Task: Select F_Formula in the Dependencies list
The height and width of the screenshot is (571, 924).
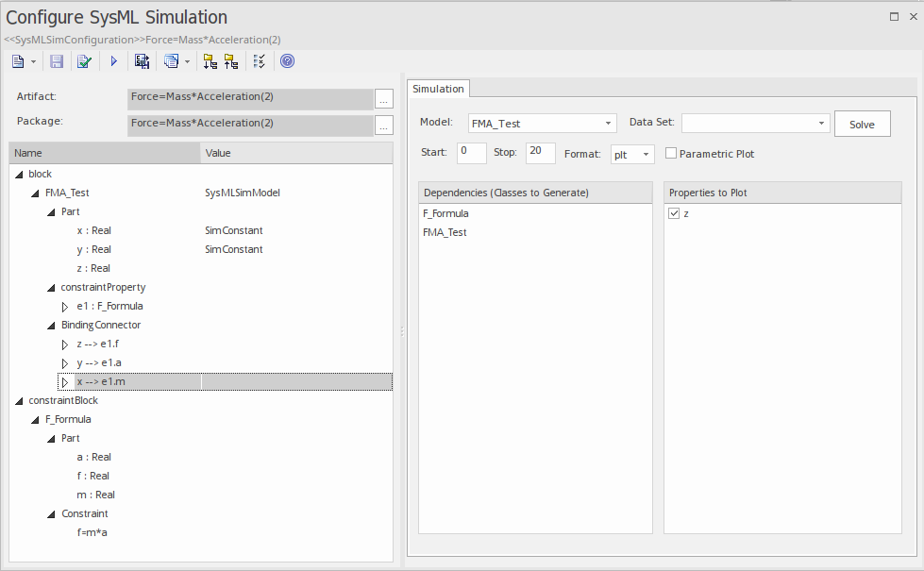Action: pos(446,214)
